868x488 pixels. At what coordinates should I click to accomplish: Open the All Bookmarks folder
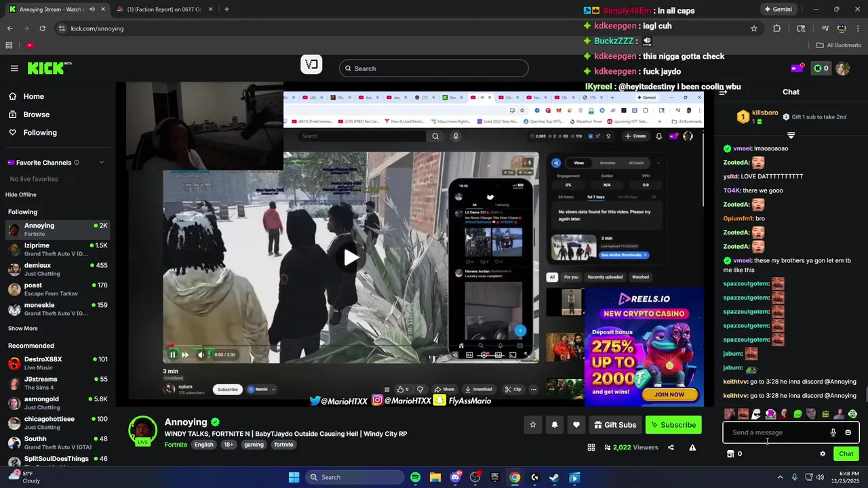coord(839,45)
